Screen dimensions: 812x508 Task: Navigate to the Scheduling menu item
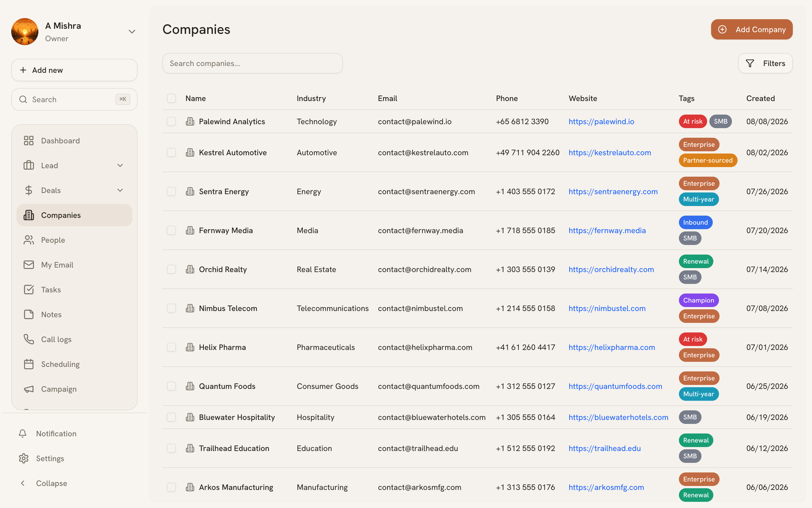pos(74,364)
